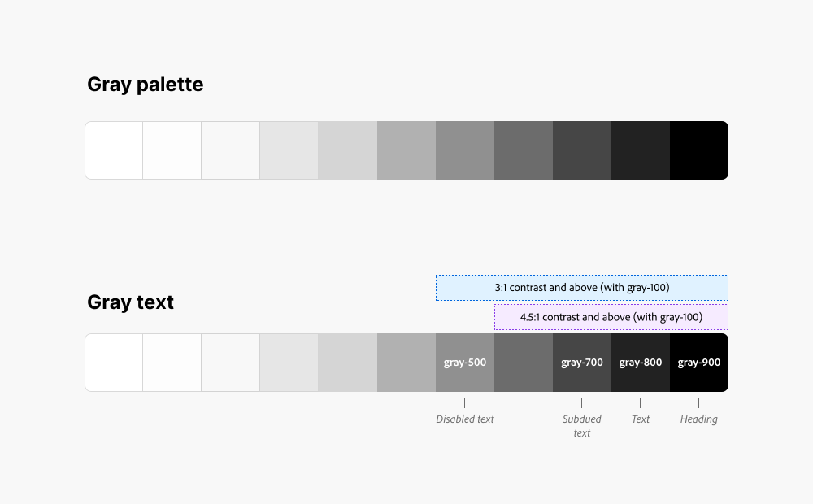Click the tick mark above Disabled text
This screenshot has height=504, width=813.
coord(464,403)
